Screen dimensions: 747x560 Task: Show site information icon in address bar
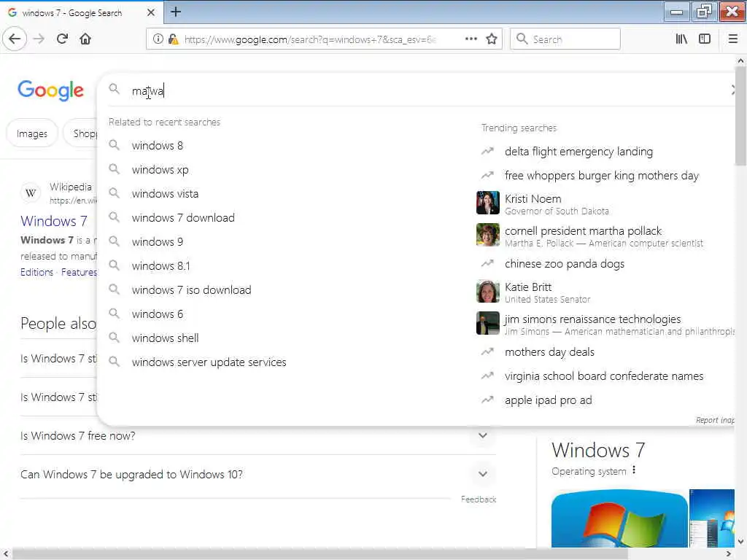click(158, 39)
